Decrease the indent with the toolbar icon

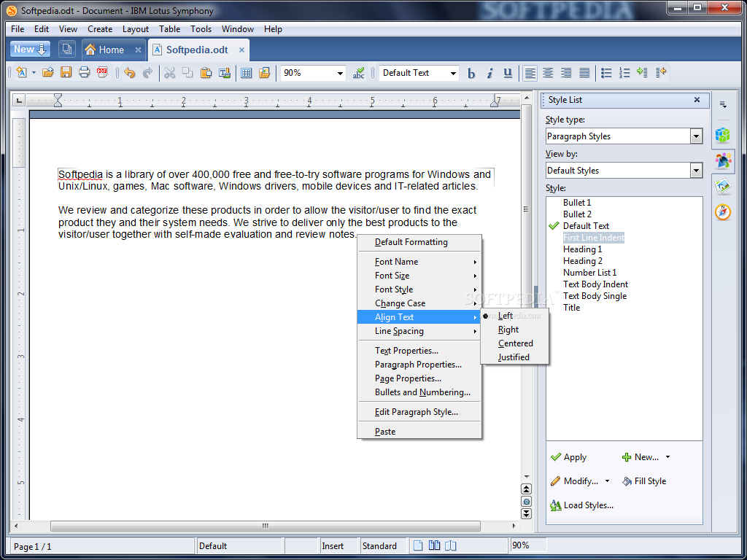pos(661,73)
